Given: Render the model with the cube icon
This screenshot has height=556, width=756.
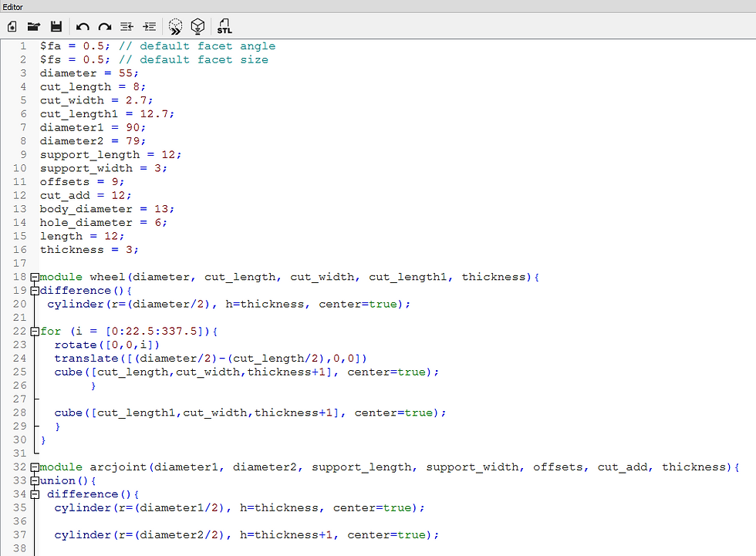Looking at the screenshot, I should [x=197, y=26].
